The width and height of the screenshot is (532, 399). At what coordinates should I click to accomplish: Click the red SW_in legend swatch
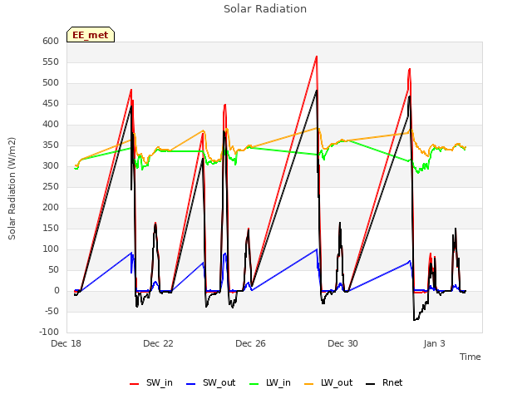point(135,384)
